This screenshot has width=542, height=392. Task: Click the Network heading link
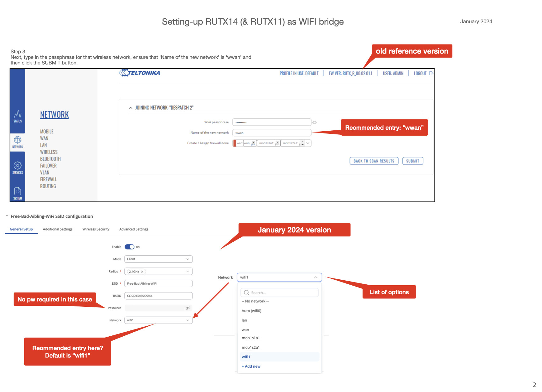(55, 114)
